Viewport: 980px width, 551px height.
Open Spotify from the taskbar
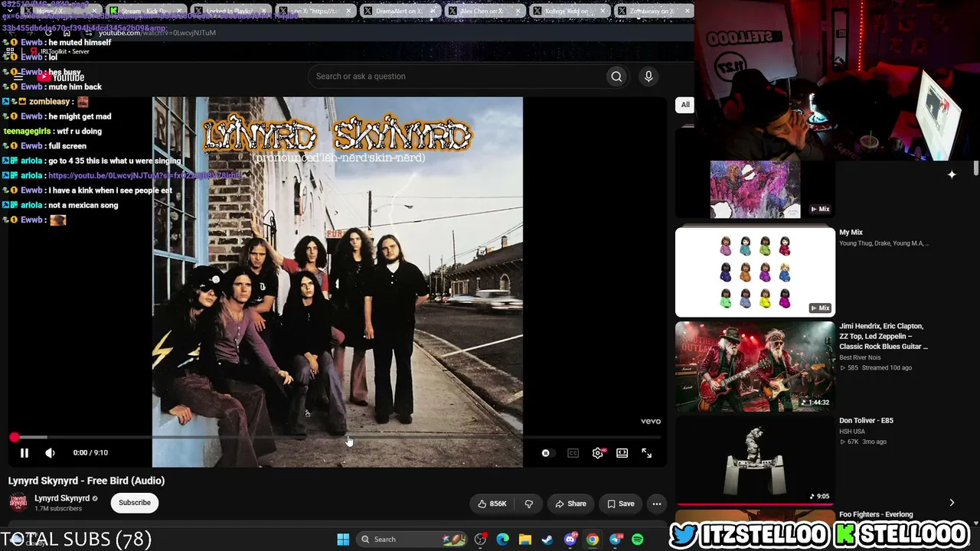(x=638, y=540)
